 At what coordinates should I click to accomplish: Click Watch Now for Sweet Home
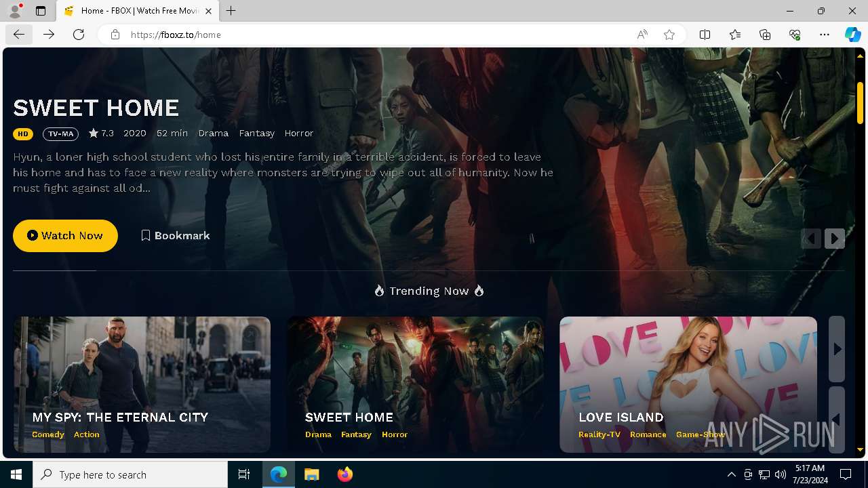[65, 235]
